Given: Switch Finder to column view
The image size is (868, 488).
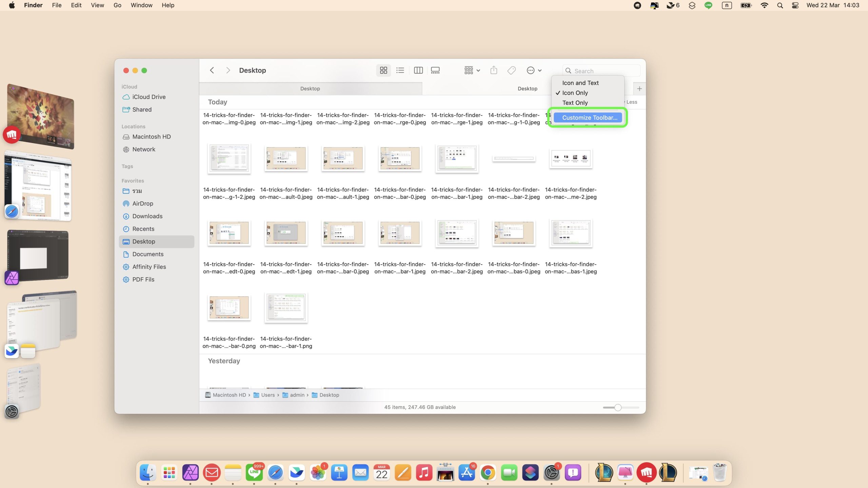Looking at the screenshot, I should (x=418, y=70).
